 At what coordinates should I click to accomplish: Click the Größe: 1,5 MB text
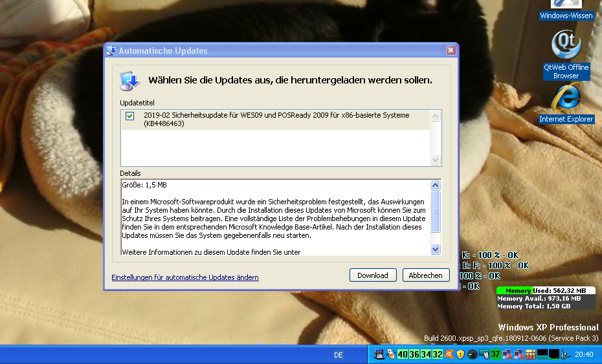pos(144,185)
